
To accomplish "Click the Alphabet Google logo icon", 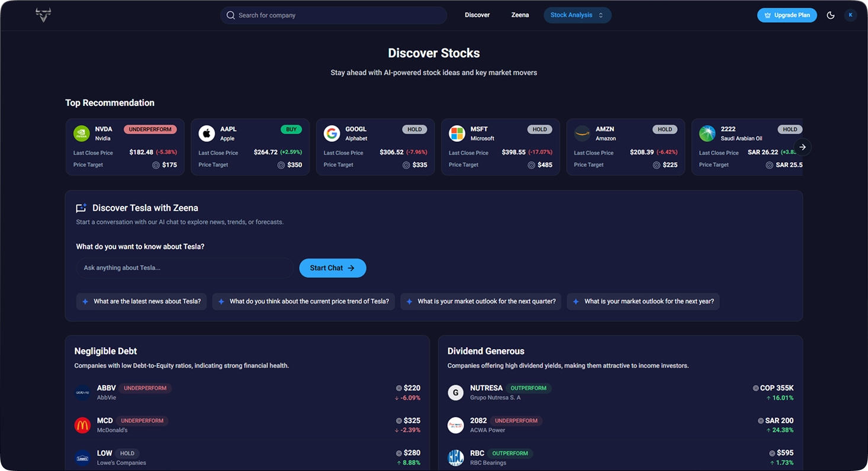I will click(332, 134).
